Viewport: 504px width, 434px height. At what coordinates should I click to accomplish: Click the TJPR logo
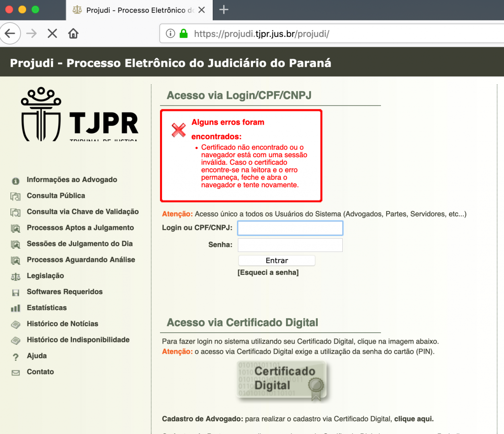80,114
